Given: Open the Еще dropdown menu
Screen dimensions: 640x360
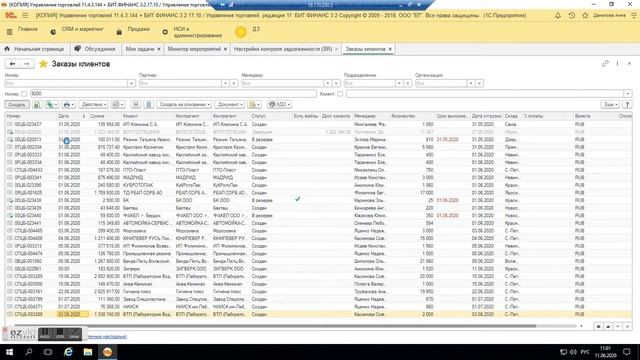Looking at the screenshot, I should (x=610, y=104).
